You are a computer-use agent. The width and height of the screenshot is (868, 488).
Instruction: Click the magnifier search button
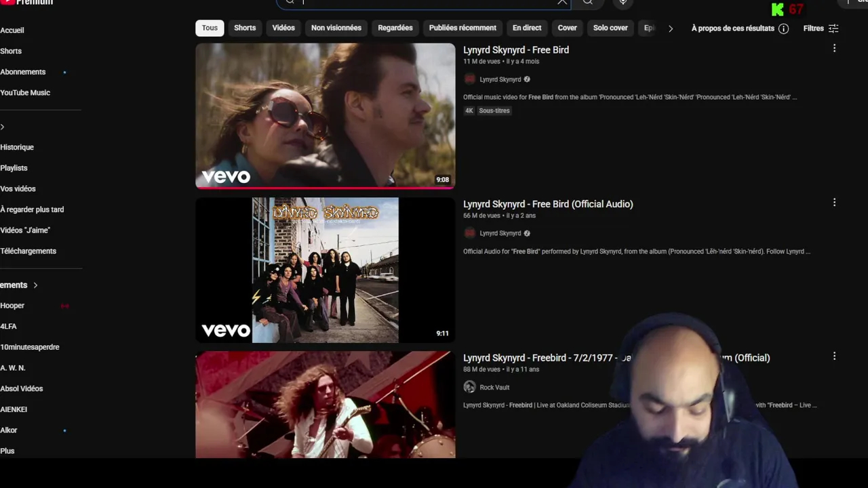click(588, 2)
